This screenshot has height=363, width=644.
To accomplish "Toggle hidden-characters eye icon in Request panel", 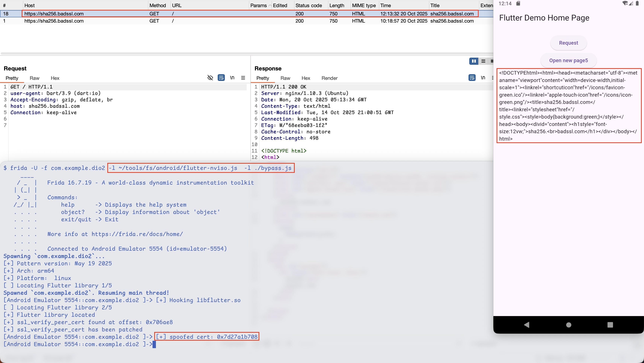I will click(x=210, y=78).
